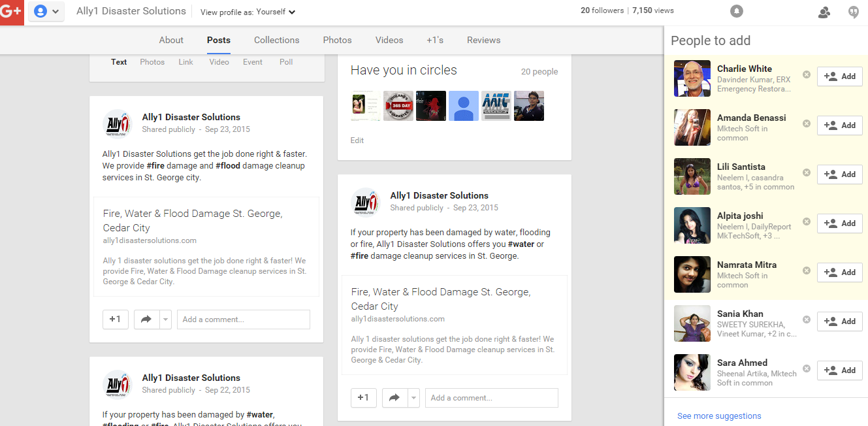Add Sania Khan to circles
The height and width of the screenshot is (426, 868).
(840, 321)
